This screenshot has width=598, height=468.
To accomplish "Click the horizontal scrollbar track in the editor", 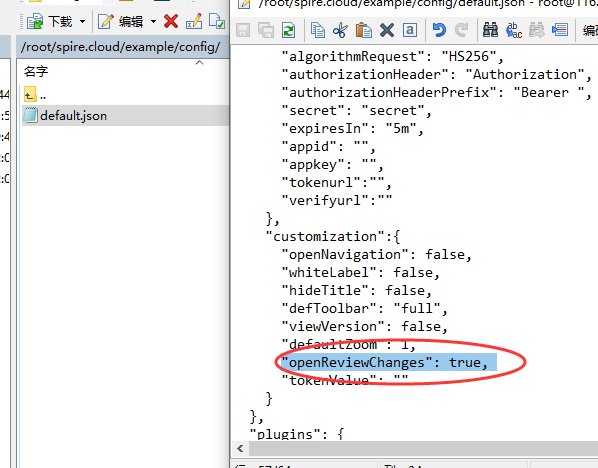I will [423, 448].
